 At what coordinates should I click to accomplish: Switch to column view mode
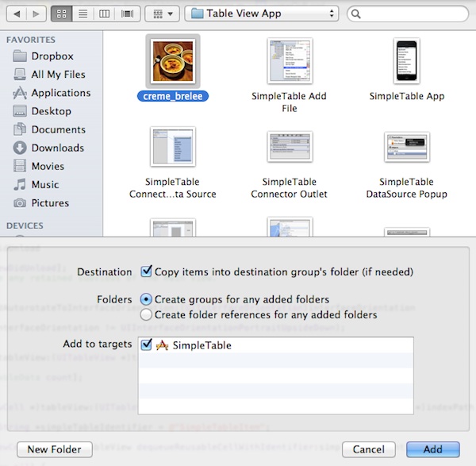104,14
